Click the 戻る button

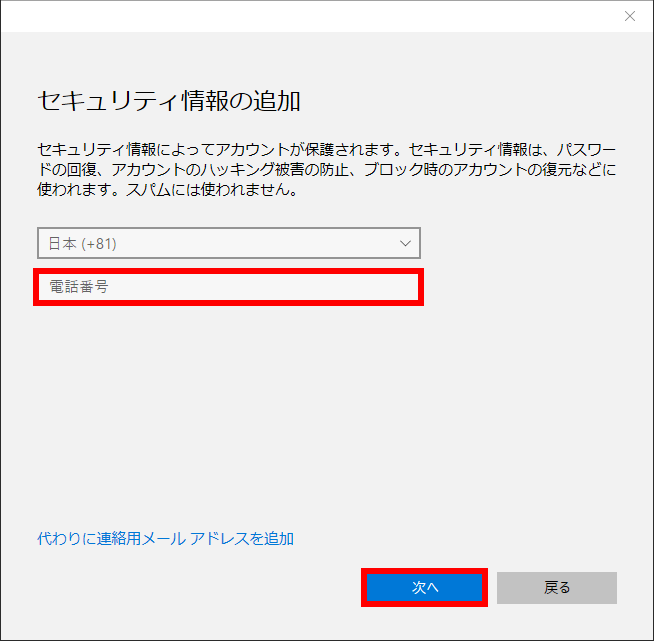coord(556,588)
